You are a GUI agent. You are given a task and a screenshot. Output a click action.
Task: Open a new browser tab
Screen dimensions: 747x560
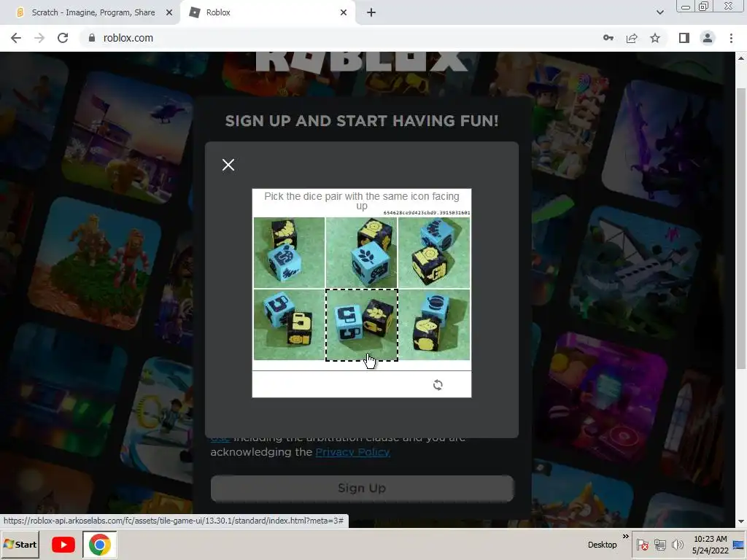(x=371, y=12)
